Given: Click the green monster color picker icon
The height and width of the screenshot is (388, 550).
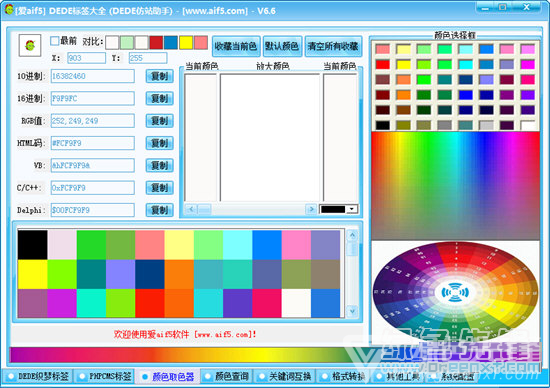Looking at the screenshot, I should coord(30,45).
